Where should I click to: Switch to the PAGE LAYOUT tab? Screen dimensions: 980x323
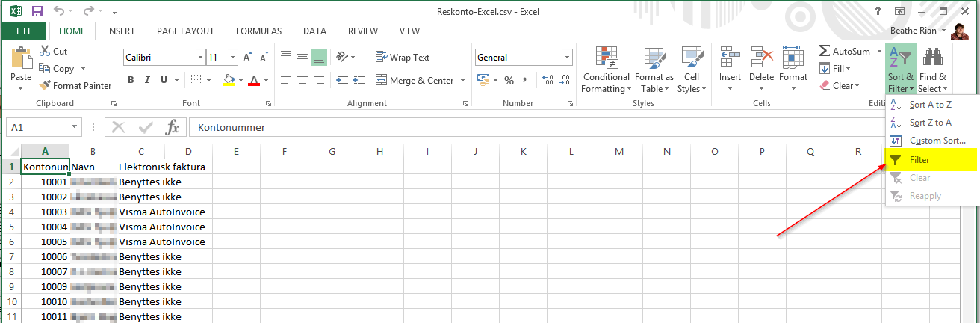[185, 31]
